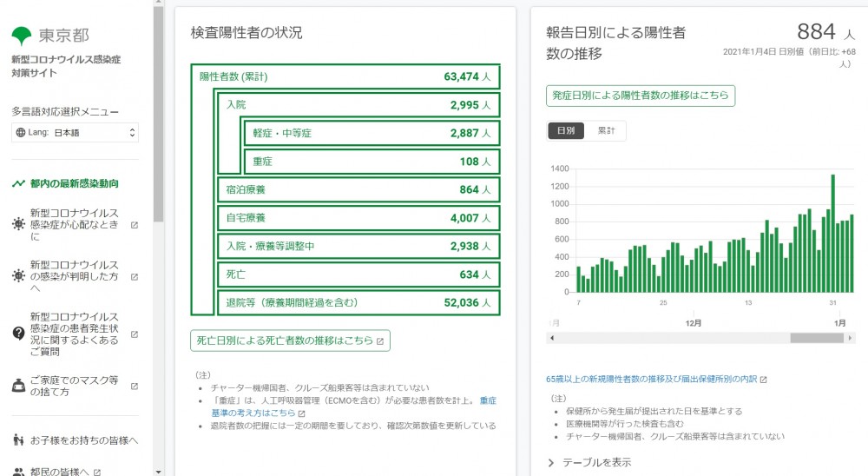Click 陽性者数 (累計) 63,474 人 row
This screenshot has width=868, height=476.
point(345,76)
